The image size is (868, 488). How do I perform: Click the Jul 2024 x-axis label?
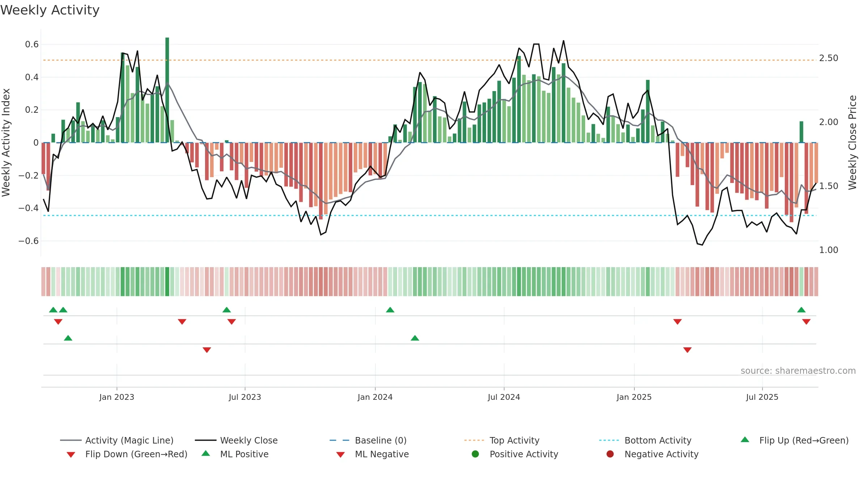(x=504, y=397)
